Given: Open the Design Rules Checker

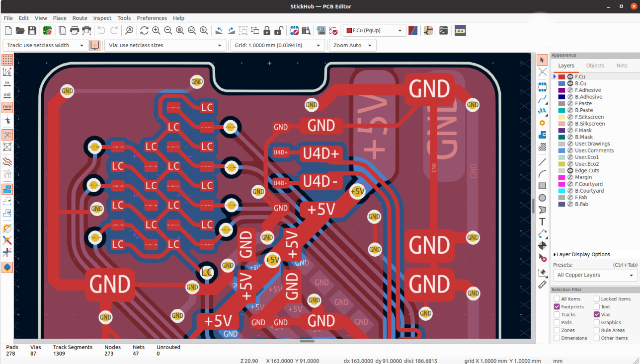Looking at the screenshot, I should coord(333,30).
